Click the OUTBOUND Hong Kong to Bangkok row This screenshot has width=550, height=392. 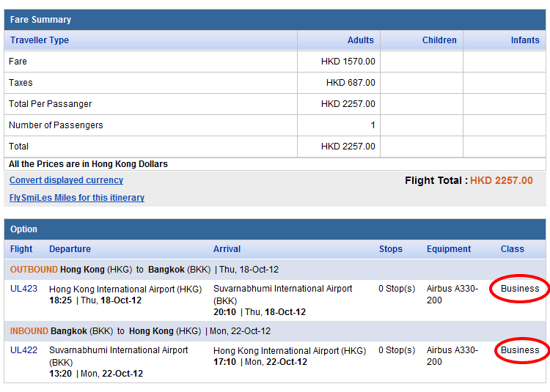[144, 270]
